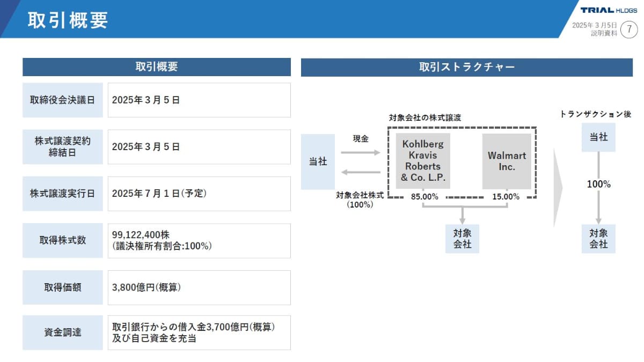The height and width of the screenshot is (362, 644).
Task: Click the 取引銀行からの借入金3,700億円(概算) line
Action: [194, 327]
